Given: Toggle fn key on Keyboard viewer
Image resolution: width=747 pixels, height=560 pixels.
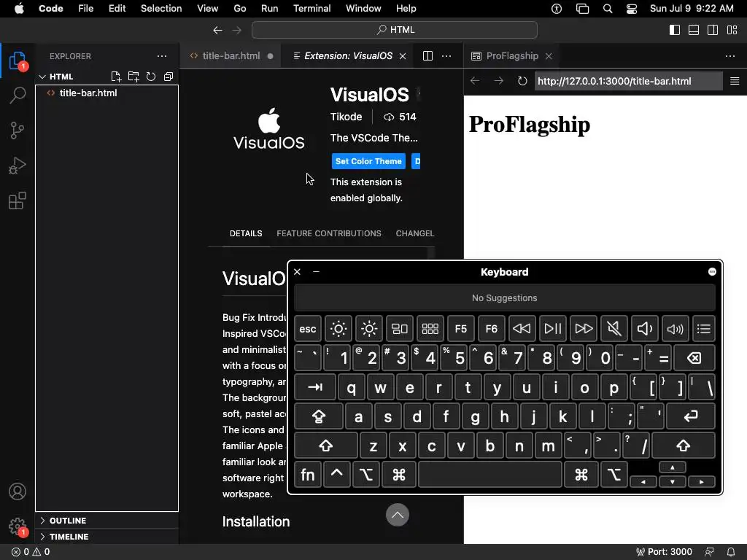Looking at the screenshot, I should pos(308,475).
